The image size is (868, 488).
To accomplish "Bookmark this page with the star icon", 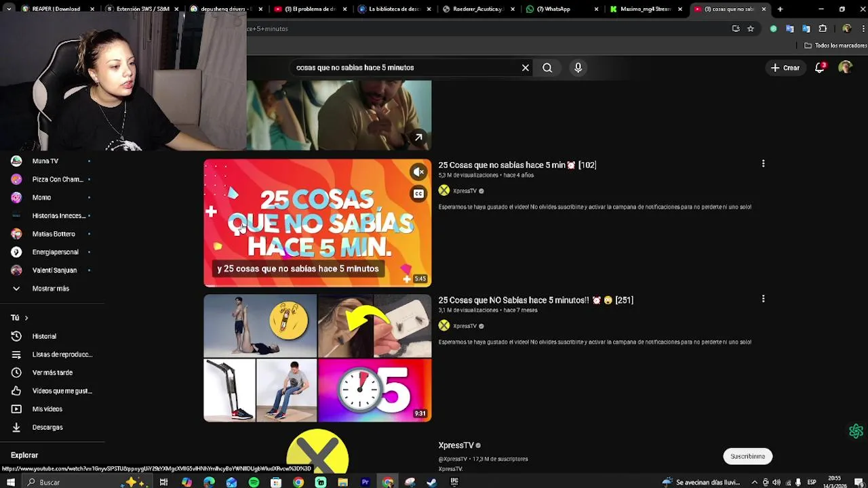I will point(751,28).
